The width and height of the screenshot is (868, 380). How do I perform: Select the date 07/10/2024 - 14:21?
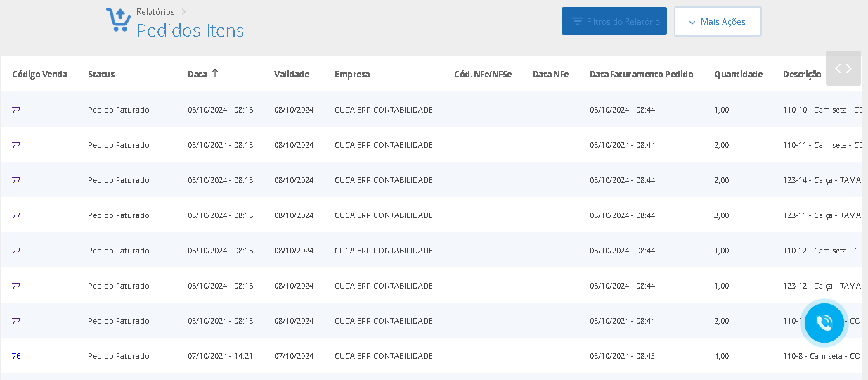[x=220, y=356]
